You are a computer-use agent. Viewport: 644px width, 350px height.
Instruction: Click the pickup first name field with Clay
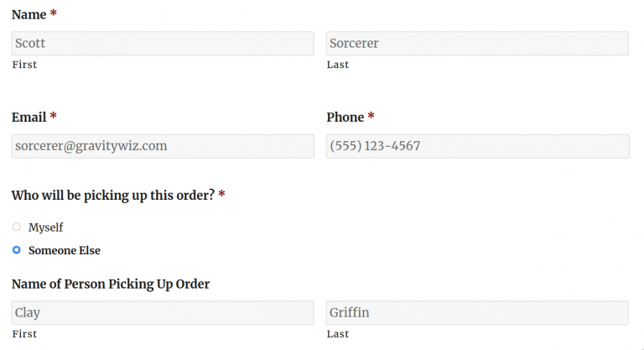[163, 313]
